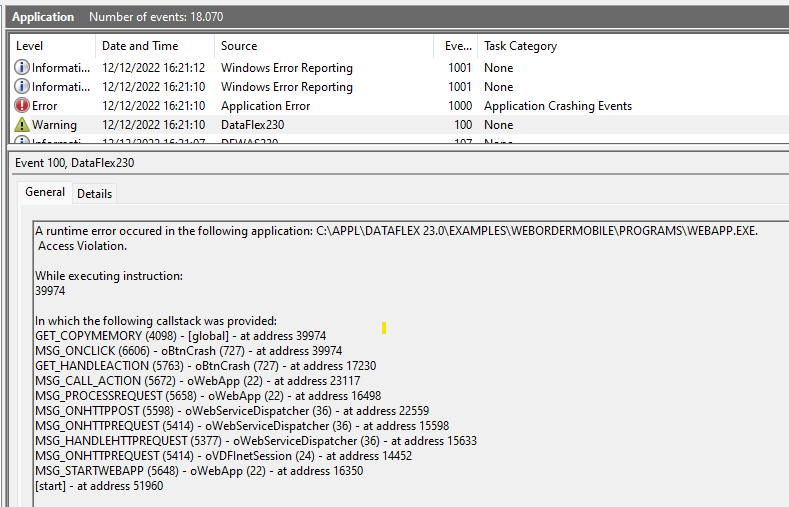Click the 'Access Violation.' line

83,246
